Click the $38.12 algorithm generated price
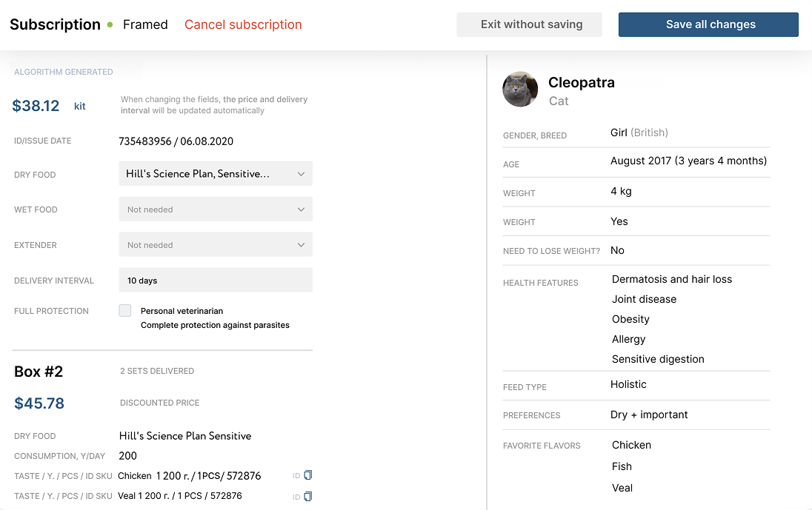The image size is (812, 510). tap(36, 105)
